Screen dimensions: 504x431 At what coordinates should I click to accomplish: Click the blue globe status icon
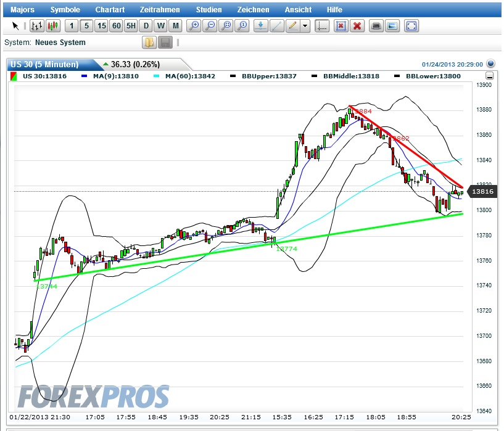490,64
